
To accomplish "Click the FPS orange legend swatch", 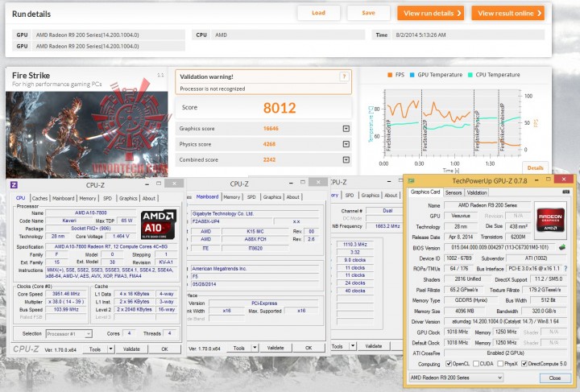I will click(390, 75).
